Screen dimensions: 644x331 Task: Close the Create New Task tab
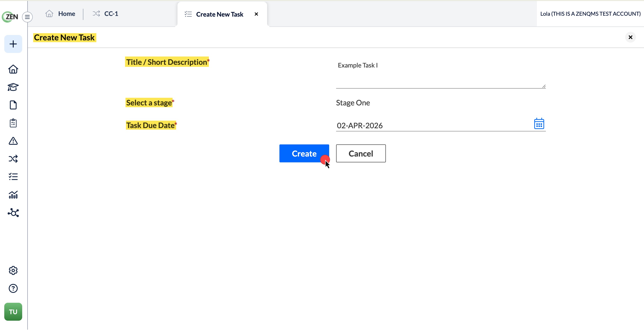tap(256, 14)
